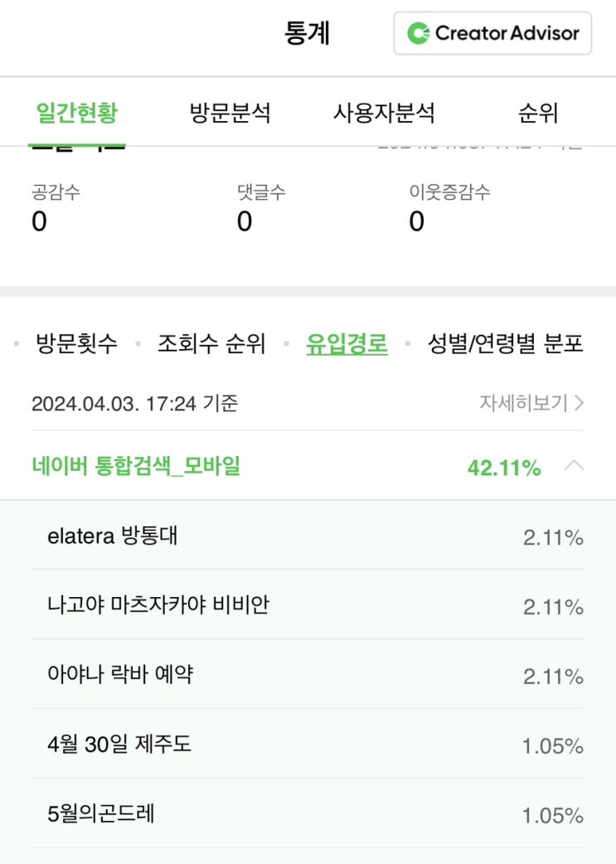Open the 사용자분석 tab
This screenshot has height=864, width=616.
(x=384, y=113)
